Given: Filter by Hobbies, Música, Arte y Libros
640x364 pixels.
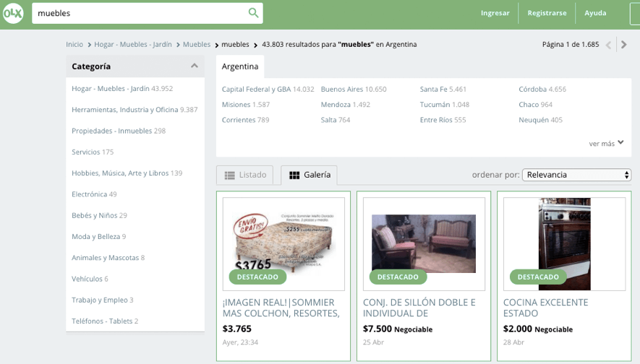Looking at the screenshot, I should [x=127, y=173].
